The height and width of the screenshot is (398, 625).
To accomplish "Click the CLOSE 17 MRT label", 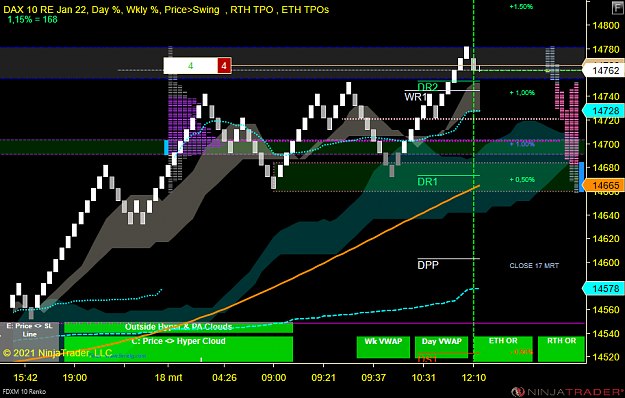I will [534, 265].
